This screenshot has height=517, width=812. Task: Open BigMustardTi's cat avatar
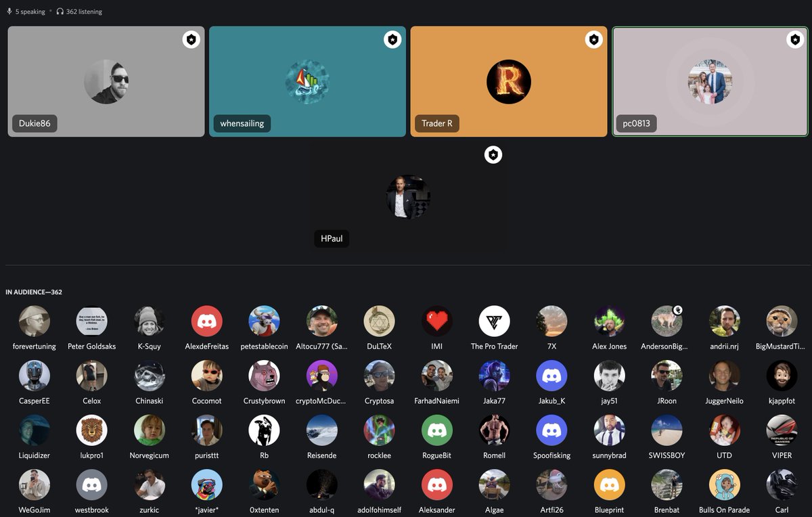coord(782,321)
